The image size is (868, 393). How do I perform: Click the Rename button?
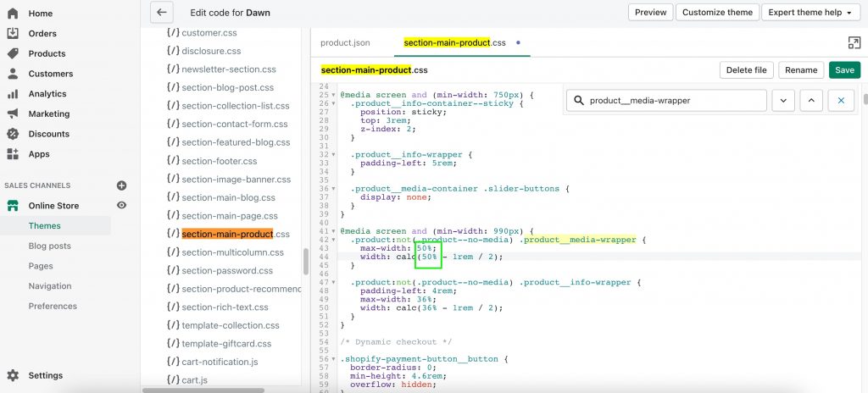coord(801,70)
